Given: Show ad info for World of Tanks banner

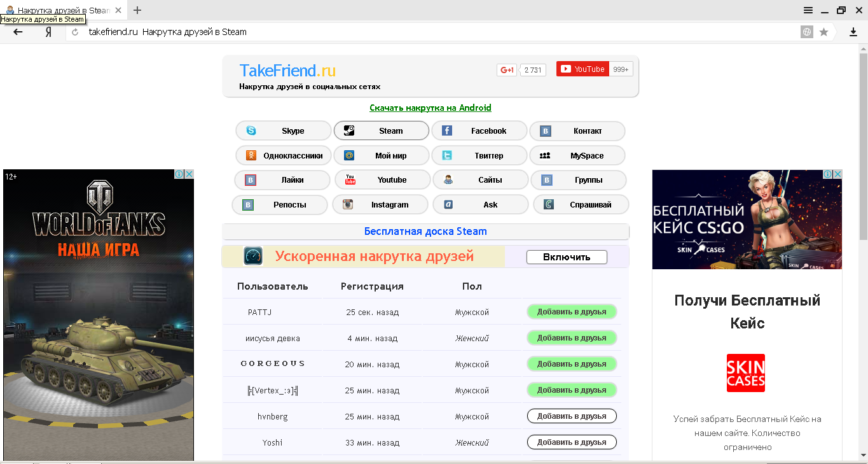Looking at the screenshot, I should click(x=179, y=174).
